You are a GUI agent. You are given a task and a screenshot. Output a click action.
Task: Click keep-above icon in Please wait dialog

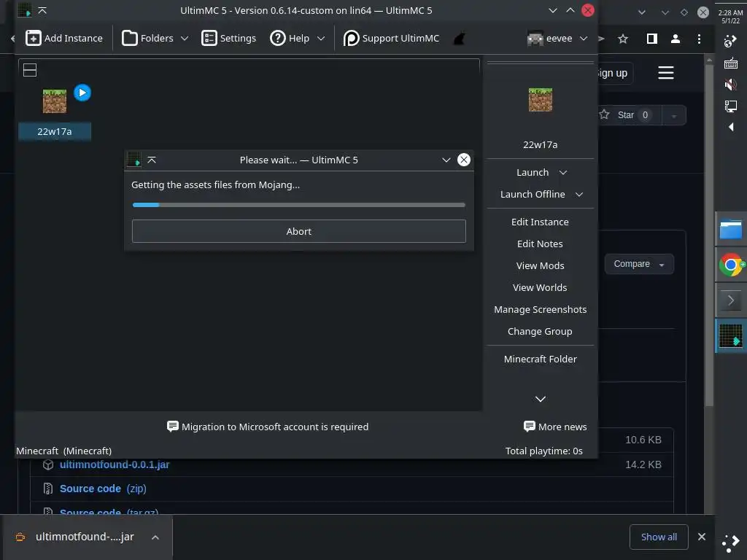(152, 160)
